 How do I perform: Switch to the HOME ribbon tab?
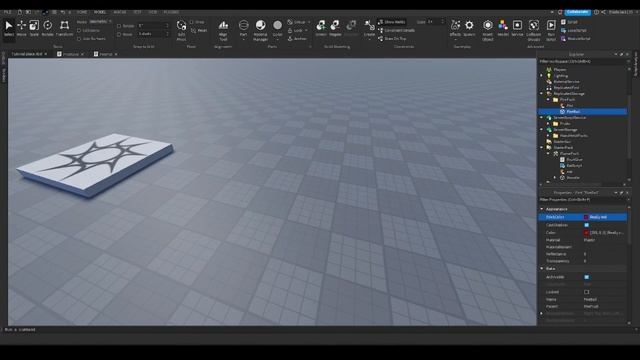coord(82,12)
